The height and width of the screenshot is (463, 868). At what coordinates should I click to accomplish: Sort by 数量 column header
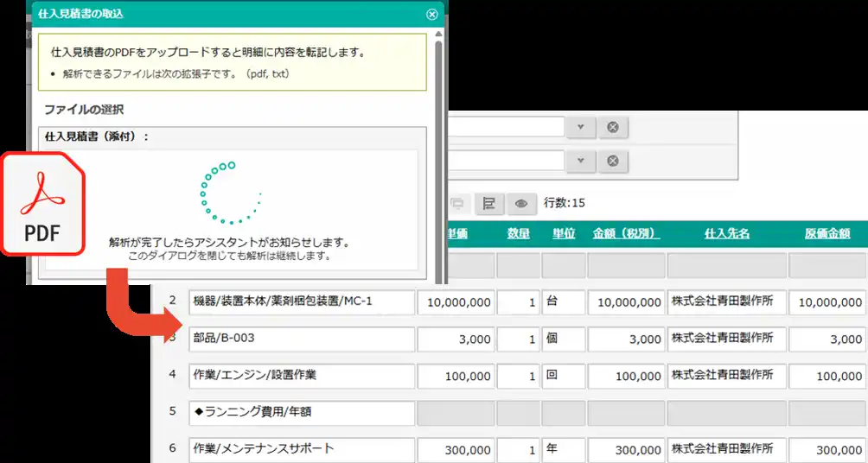coord(518,233)
